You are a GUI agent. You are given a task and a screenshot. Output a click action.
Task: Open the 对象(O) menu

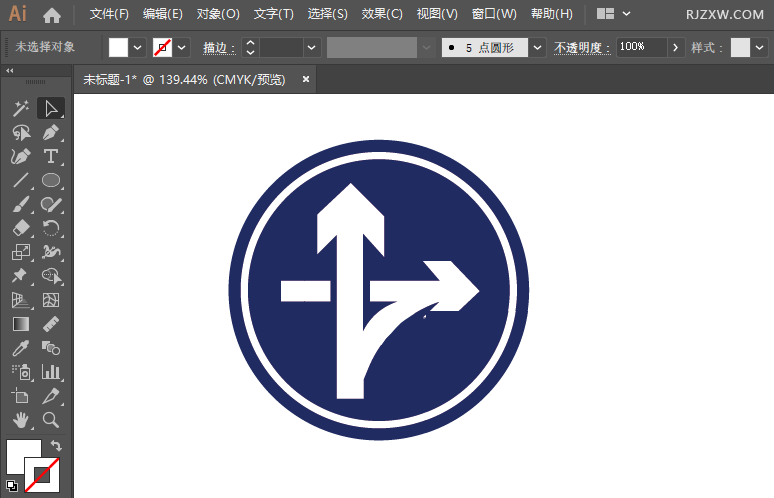[x=218, y=14]
